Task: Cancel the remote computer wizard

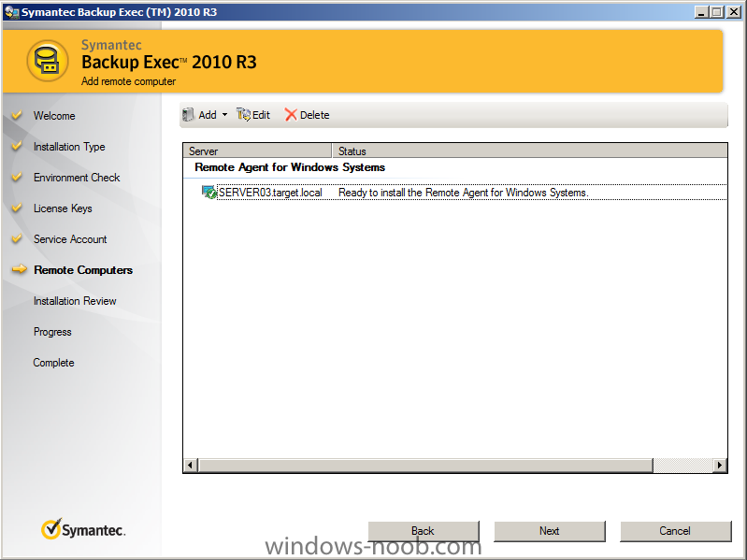Action: 675,531
